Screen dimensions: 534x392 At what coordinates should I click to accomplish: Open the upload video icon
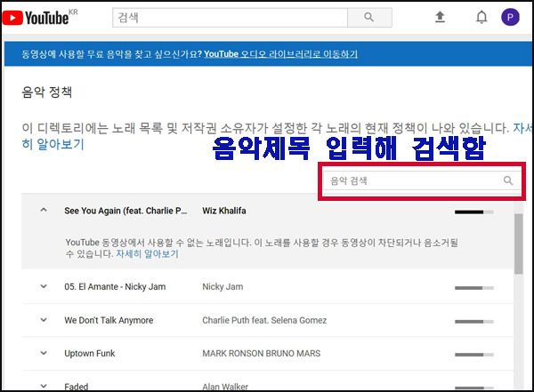coord(440,17)
